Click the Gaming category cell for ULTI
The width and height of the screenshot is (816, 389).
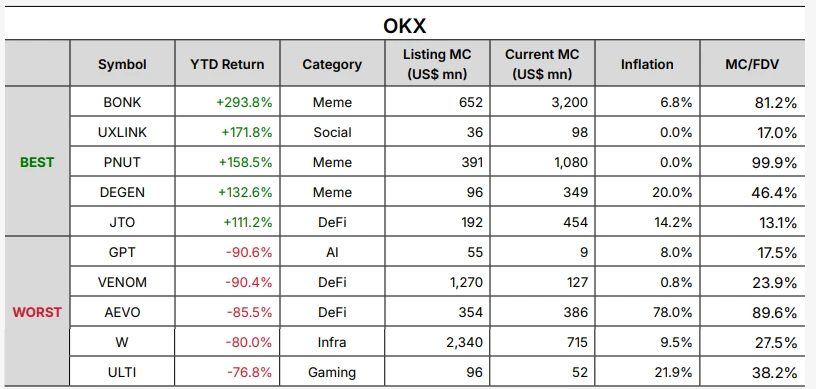point(332,373)
